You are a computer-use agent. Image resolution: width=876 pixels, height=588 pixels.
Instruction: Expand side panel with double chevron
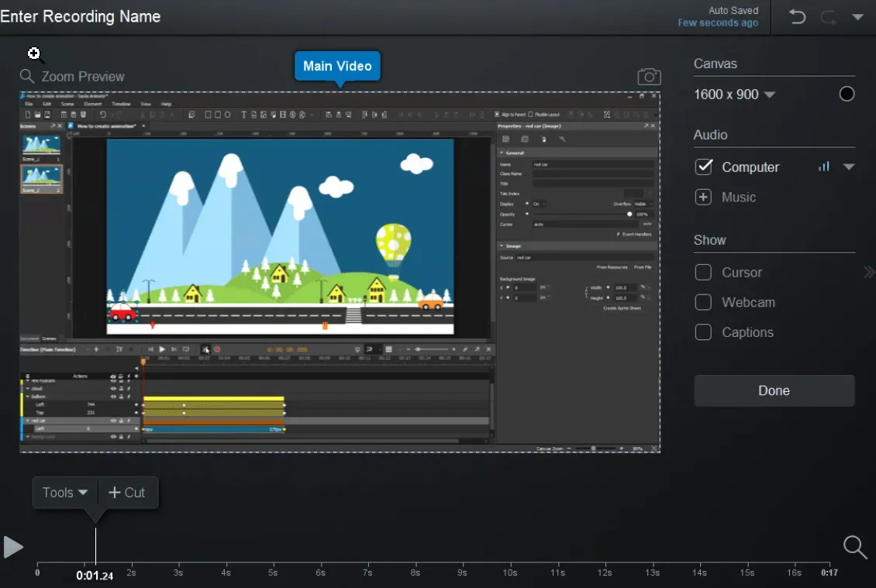click(x=869, y=273)
